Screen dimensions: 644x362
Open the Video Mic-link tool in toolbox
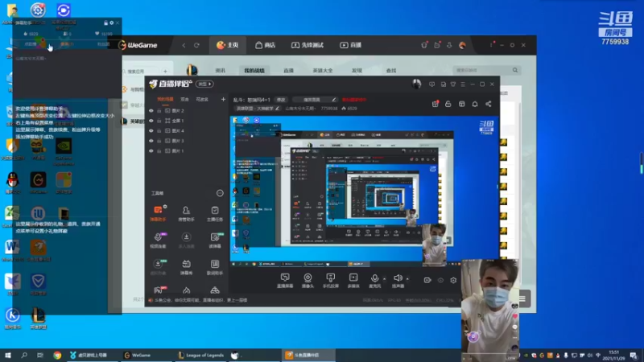pyautogui.click(x=158, y=240)
